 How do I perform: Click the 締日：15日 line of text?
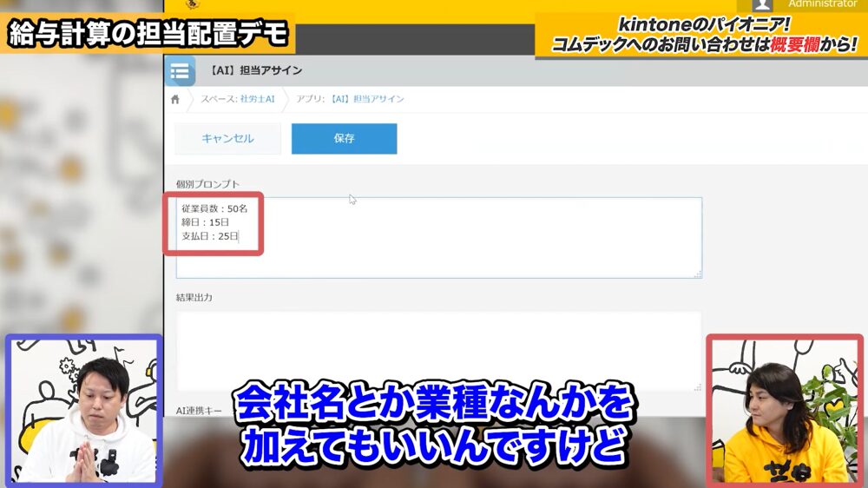[x=205, y=222]
